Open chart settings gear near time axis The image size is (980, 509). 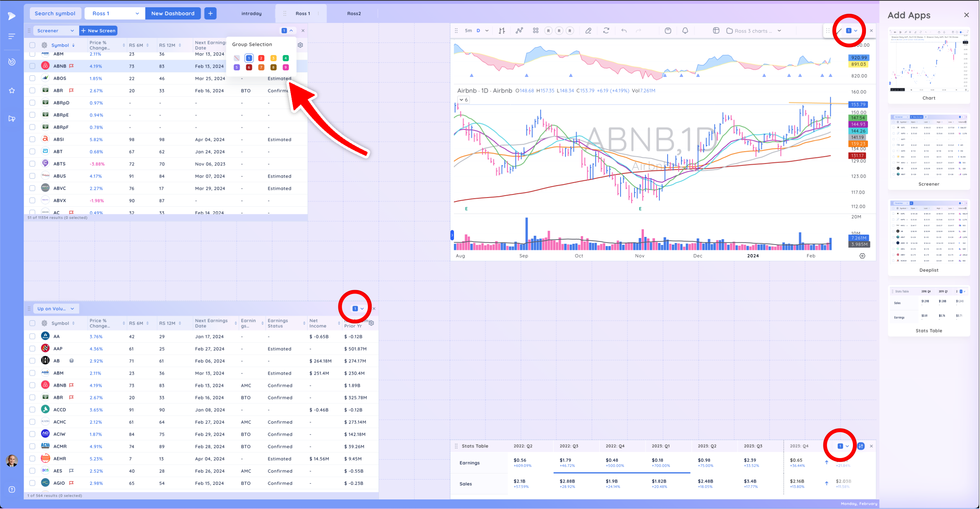(x=862, y=256)
